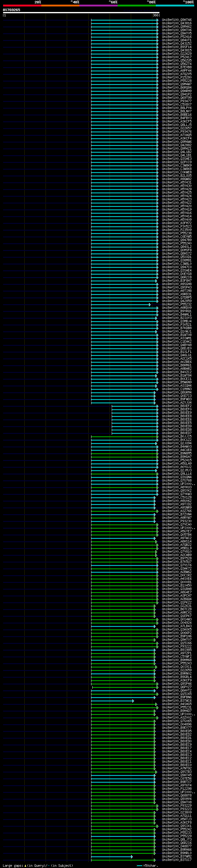Open hit UniRef100_P52415

coord(177,460)
